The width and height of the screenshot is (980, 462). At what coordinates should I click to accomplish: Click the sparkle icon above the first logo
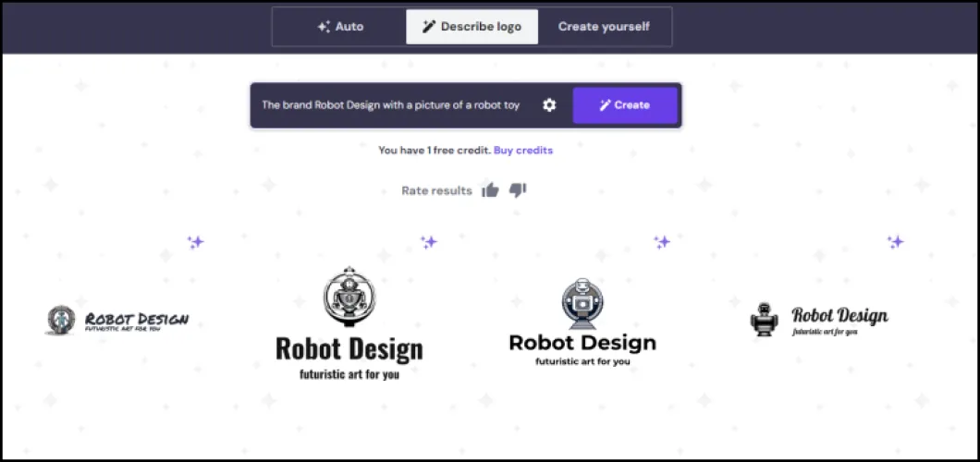pyautogui.click(x=195, y=242)
